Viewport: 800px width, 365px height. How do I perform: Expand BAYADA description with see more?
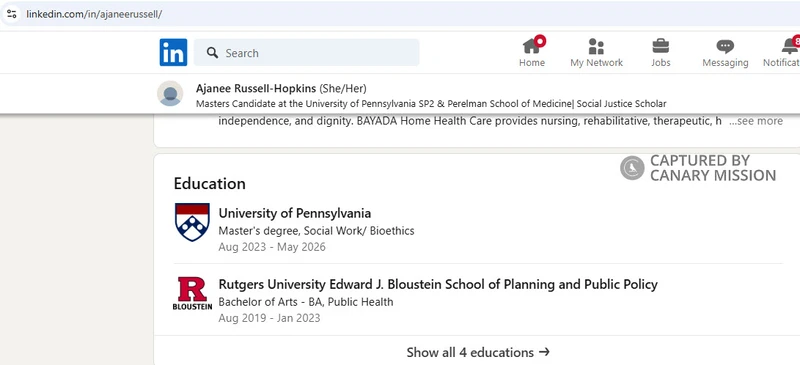[756, 121]
